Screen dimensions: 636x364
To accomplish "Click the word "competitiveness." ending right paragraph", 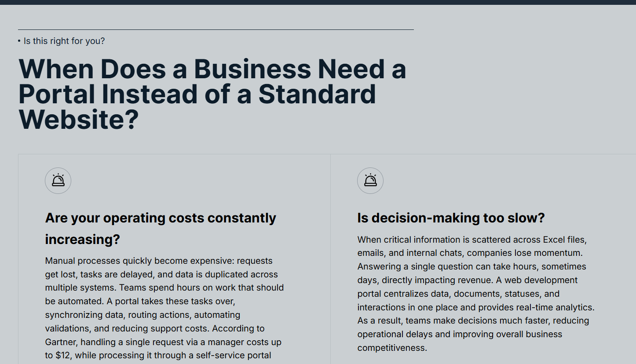I will [392, 348].
